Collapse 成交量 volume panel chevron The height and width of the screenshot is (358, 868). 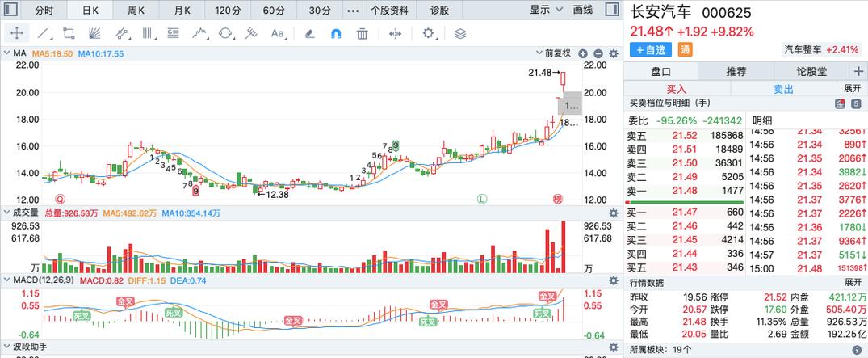pyautogui.click(x=7, y=213)
